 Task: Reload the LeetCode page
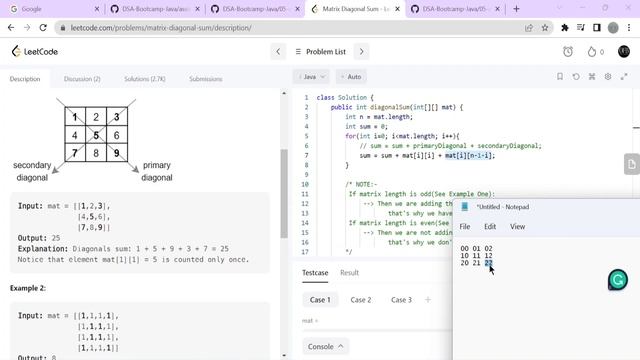coord(43,28)
